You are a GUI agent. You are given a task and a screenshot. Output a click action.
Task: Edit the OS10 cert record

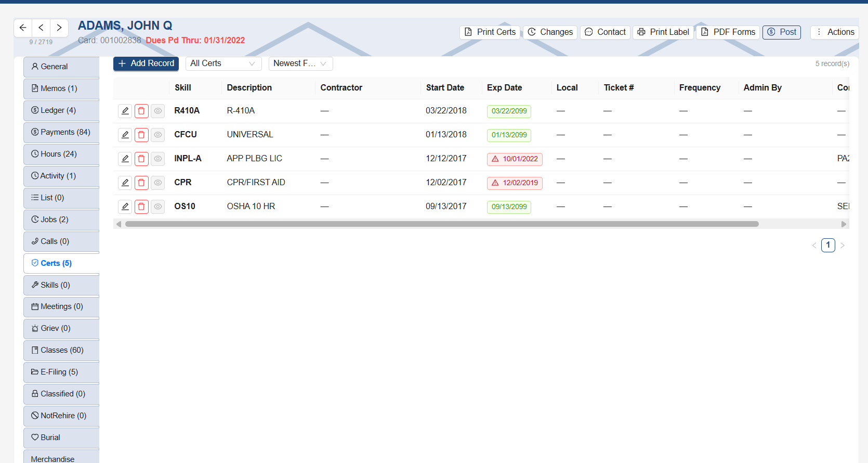click(125, 207)
